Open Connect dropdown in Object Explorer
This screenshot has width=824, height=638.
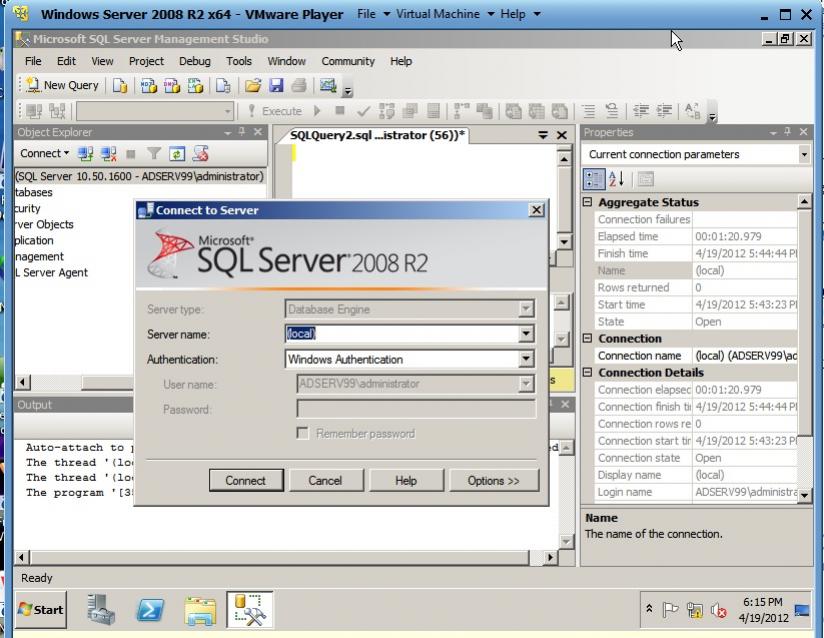tap(45, 153)
